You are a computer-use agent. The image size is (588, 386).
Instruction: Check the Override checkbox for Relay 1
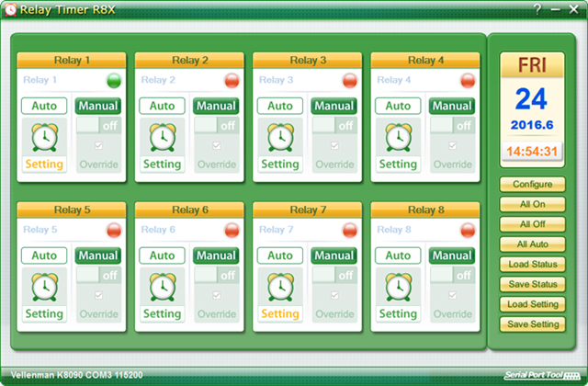(98, 145)
